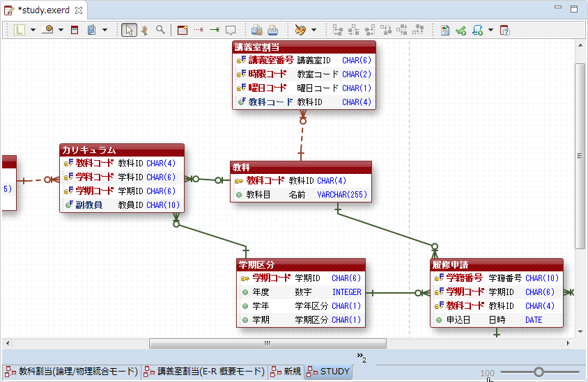Adjust the zoom slider handle

[x=539, y=372]
